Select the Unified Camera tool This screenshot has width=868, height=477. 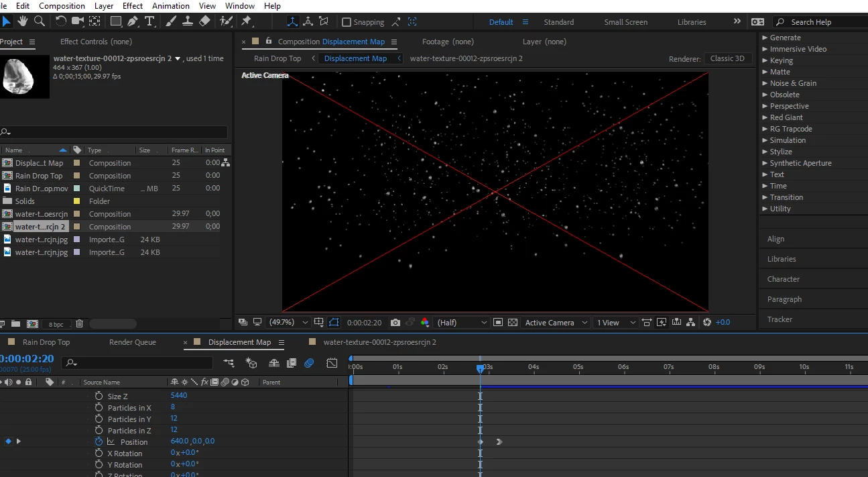coord(78,21)
